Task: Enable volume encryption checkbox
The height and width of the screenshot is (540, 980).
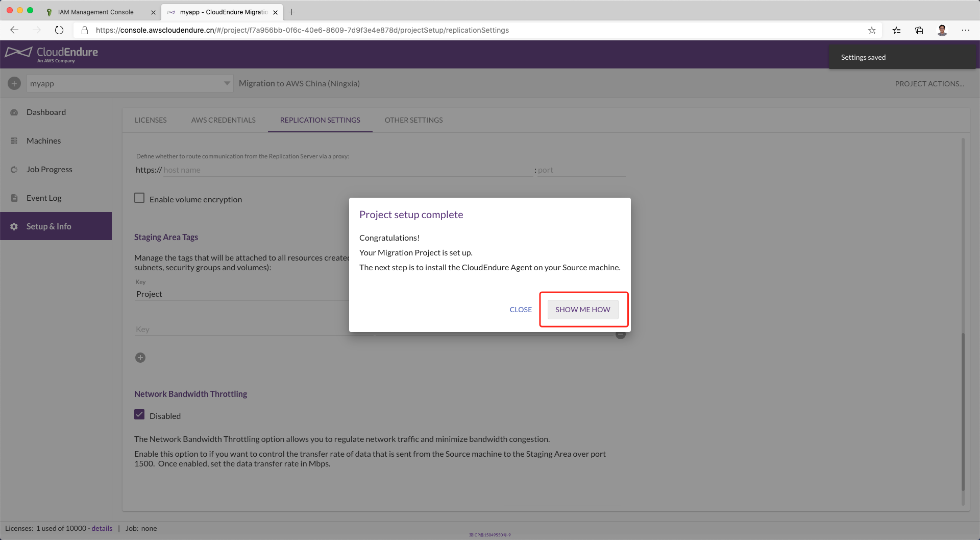Action: [x=139, y=198]
